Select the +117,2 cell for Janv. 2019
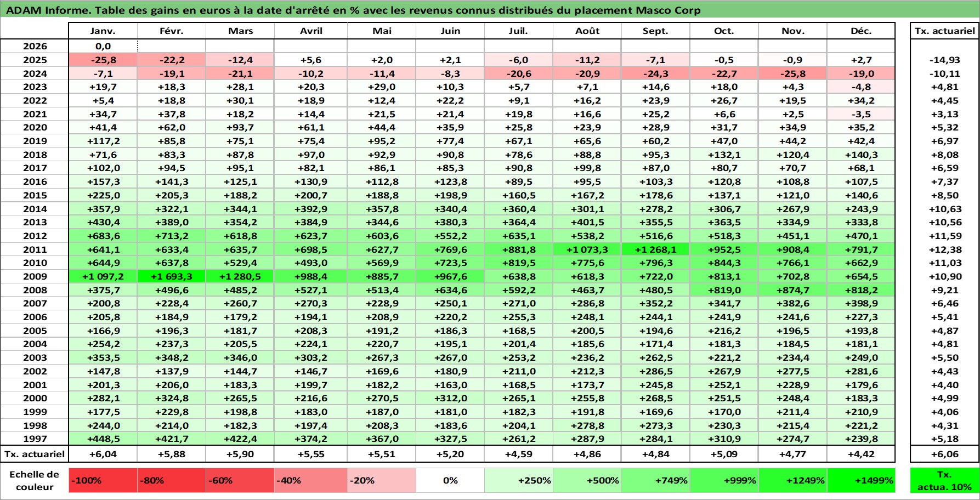This screenshot has height=500, width=980. tap(103, 141)
